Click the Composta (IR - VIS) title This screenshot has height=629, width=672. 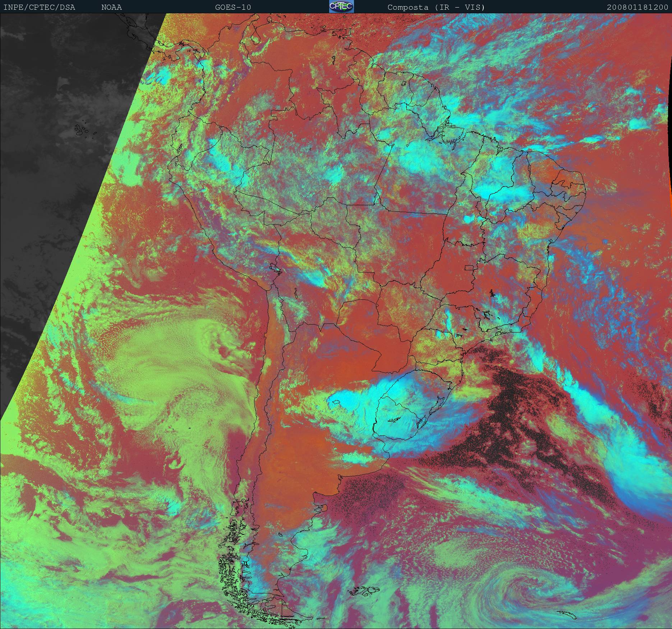point(436,7)
